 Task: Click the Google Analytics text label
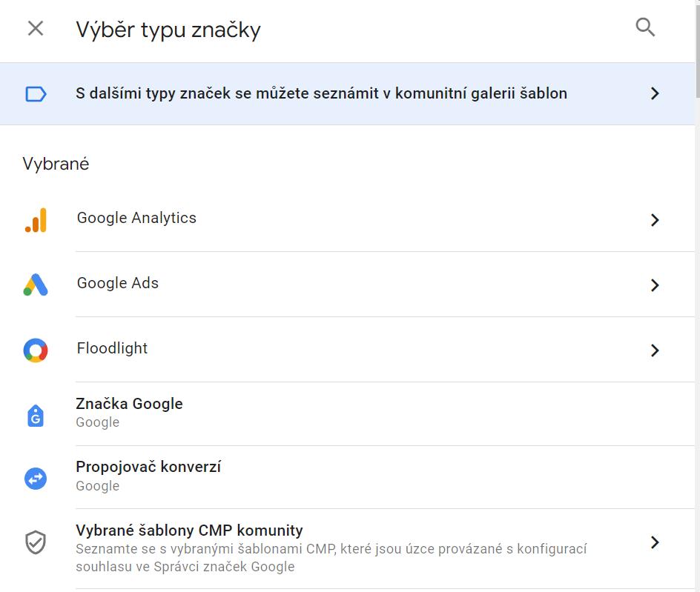pos(136,218)
